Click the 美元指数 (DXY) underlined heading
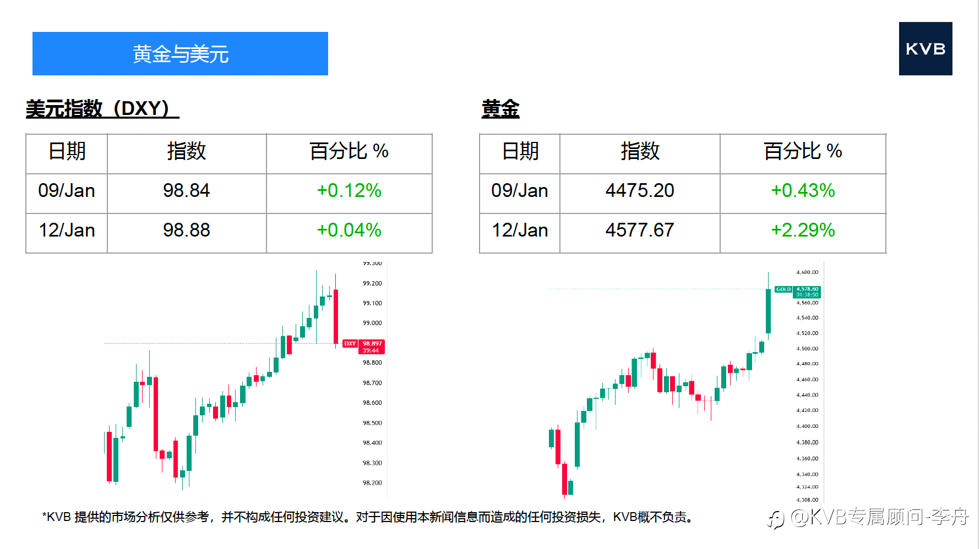Viewport: 980px width, 549px height. click(x=102, y=108)
